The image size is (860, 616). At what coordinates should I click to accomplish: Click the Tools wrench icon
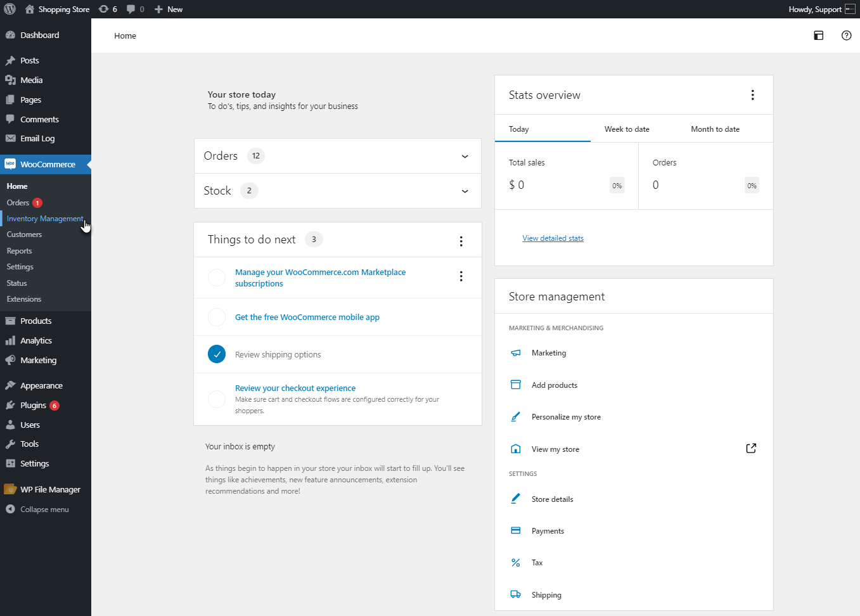click(10, 444)
